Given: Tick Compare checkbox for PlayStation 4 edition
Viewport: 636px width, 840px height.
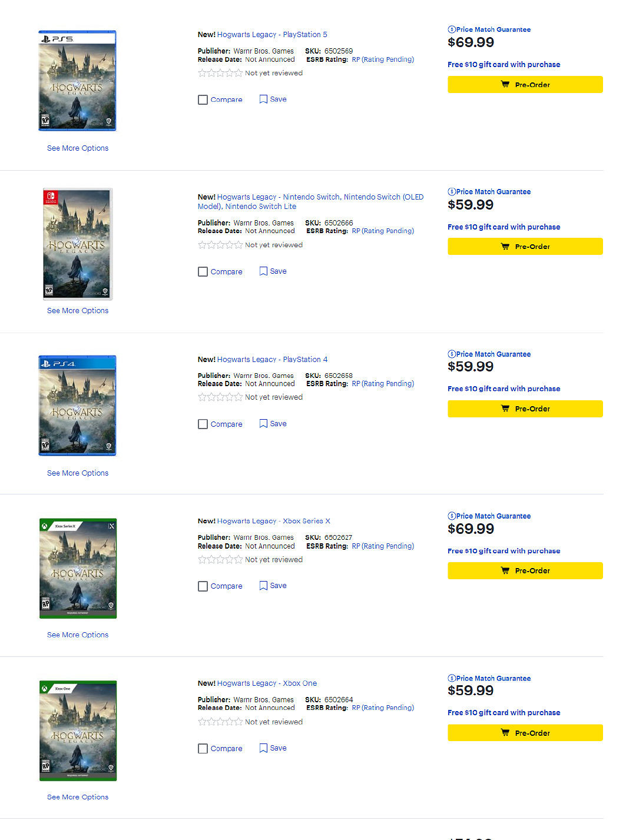Looking at the screenshot, I should point(203,424).
